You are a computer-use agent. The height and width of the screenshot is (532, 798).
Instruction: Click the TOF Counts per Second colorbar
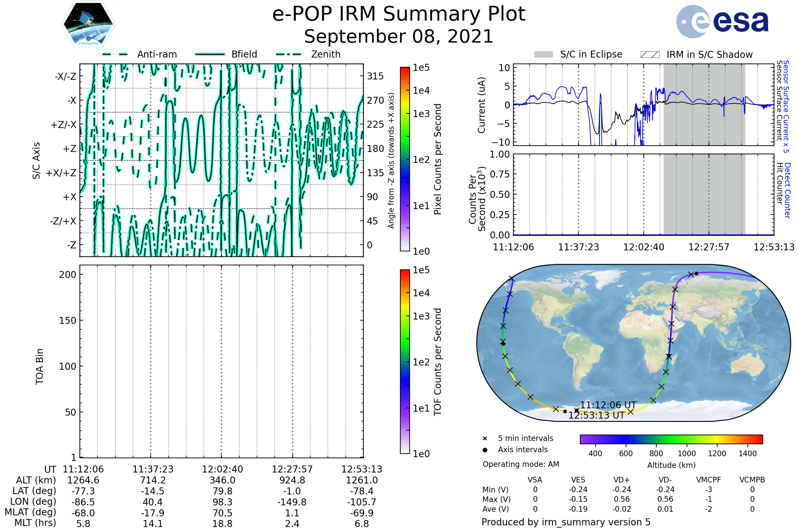pyautogui.click(x=405, y=361)
